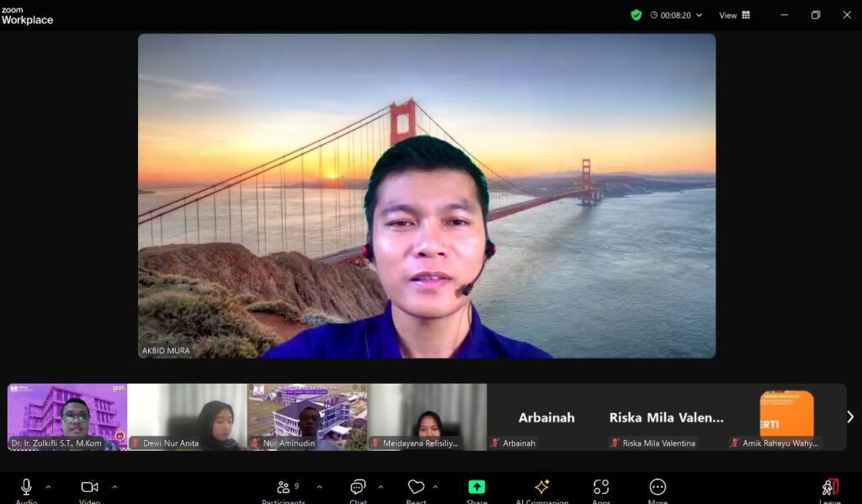
Task: Start sharing screen with Share icon
Action: (476, 488)
